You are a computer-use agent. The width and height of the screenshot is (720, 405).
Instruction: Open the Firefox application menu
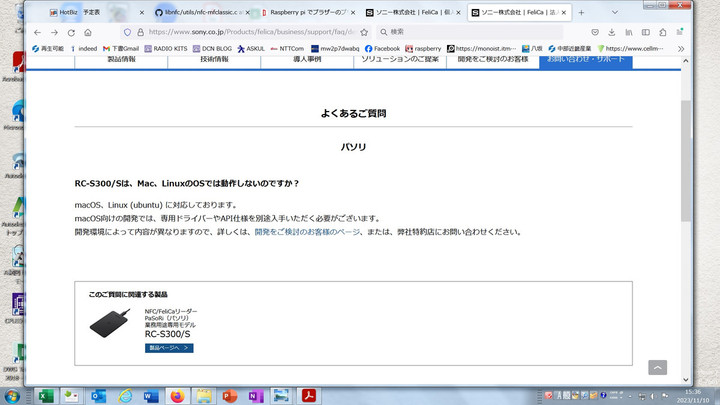tap(680, 32)
